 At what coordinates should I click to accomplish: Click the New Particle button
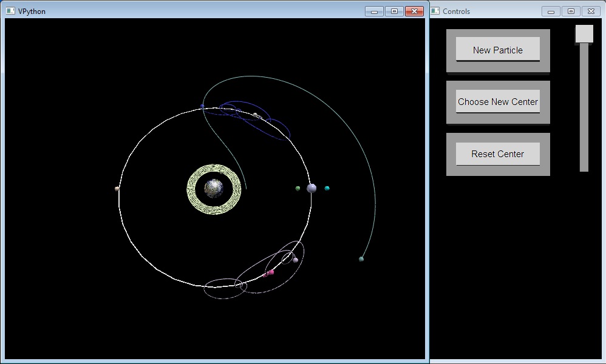(497, 50)
